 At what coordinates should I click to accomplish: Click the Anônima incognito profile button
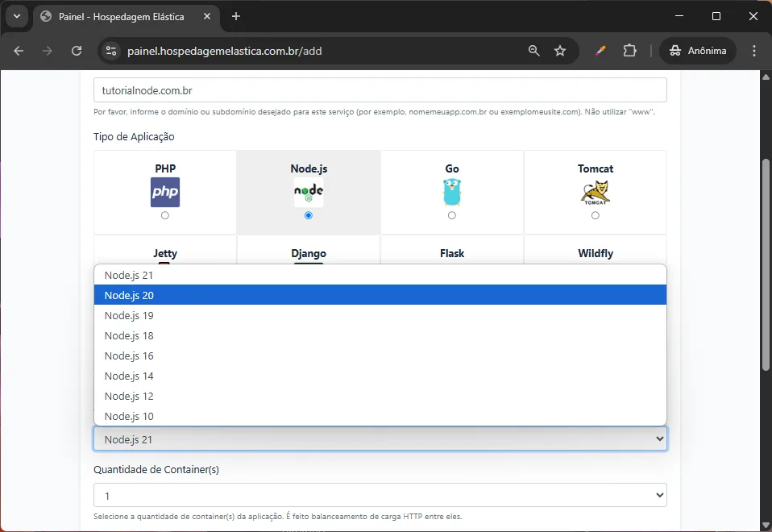[x=698, y=51]
